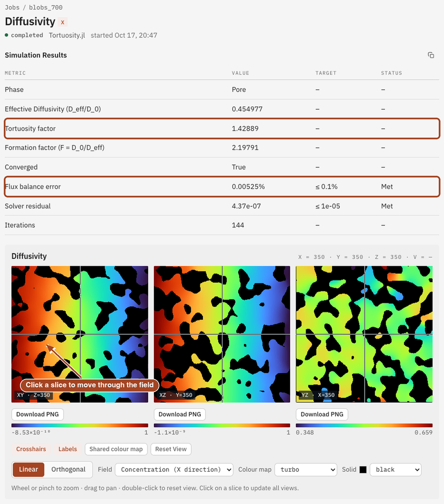Click the colour bar under the XY slice

point(80,425)
